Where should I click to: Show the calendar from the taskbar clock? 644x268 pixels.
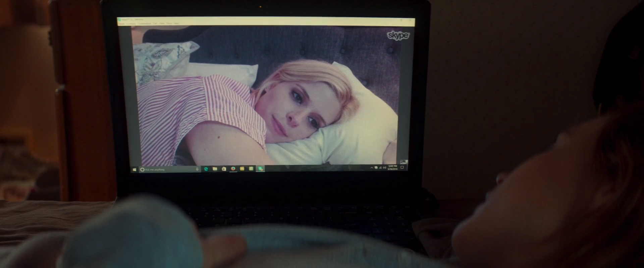[x=392, y=167]
